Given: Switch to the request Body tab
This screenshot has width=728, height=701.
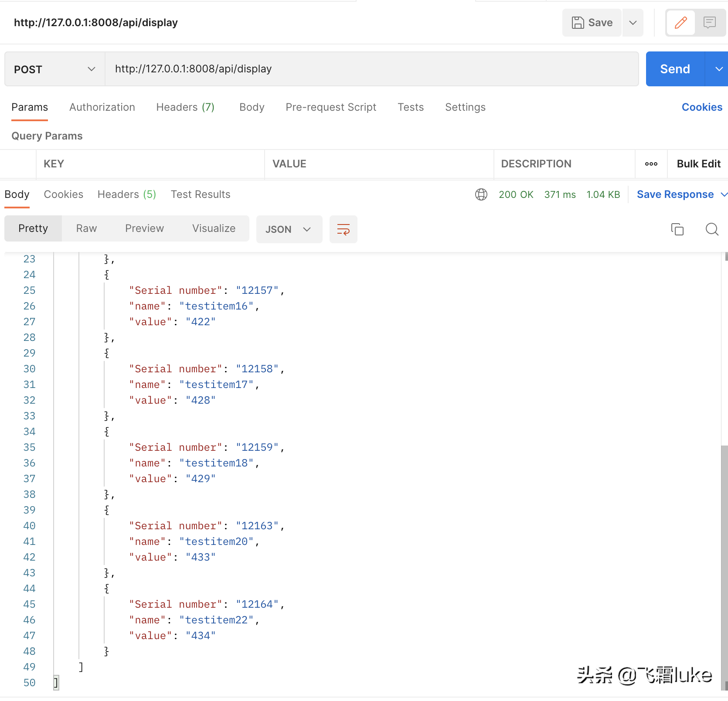Looking at the screenshot, I should [x=252, y=107].
